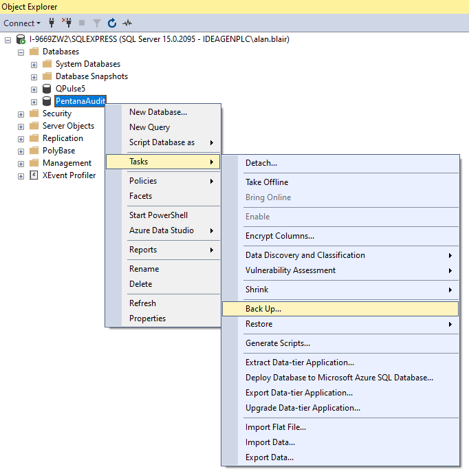The image size is (469, 476).
Task: Choose Back Up... in Tasks submenu
Action: point(340,309)
